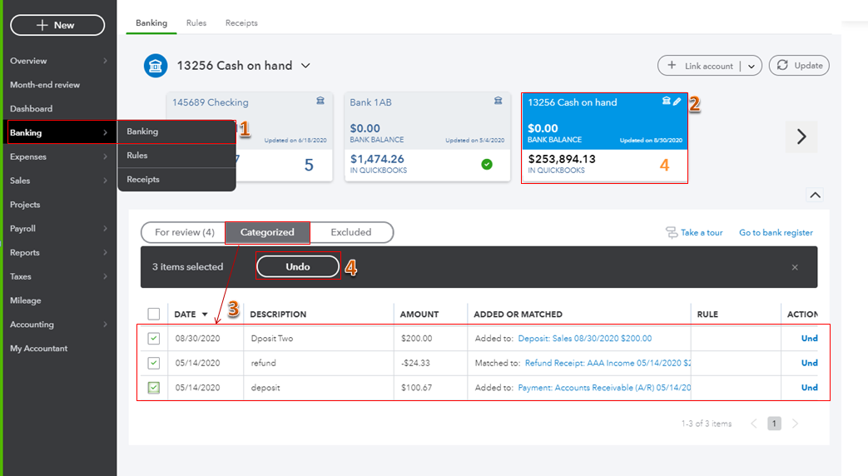868x476 pixels.
Task: Click the bank icon beside account title
Action: (x=156, y=66)
